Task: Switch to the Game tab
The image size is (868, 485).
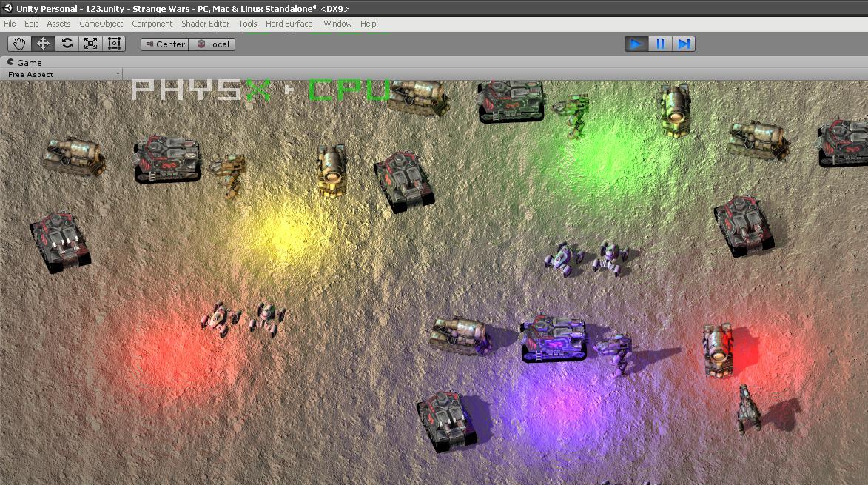Action: [x=24, y=62]
